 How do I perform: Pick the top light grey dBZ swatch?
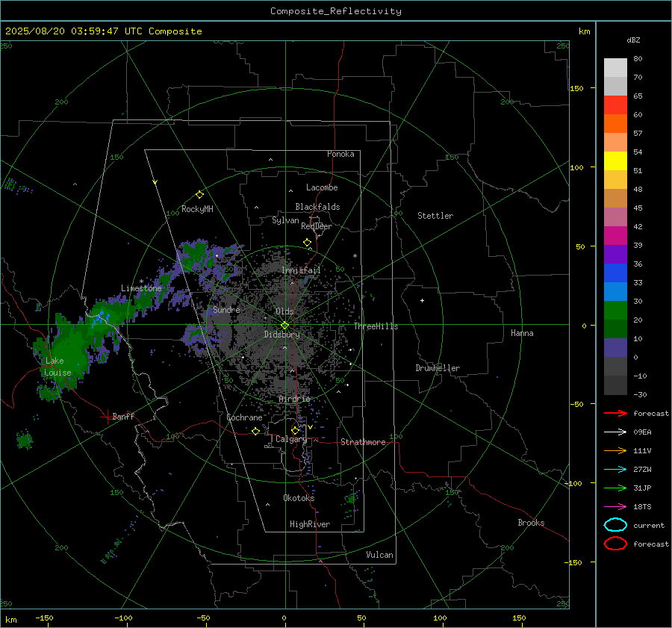pos(615,68)
